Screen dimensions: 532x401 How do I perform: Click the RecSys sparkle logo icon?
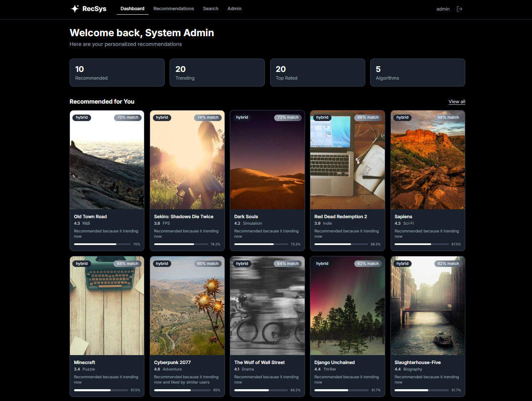pos(75,9)
